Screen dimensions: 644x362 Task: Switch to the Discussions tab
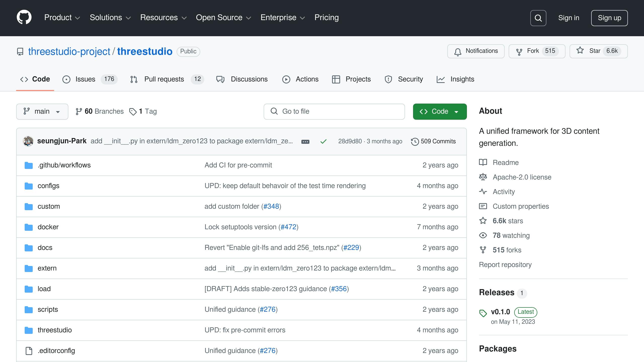pyautogui.click(x=242, y=79)
